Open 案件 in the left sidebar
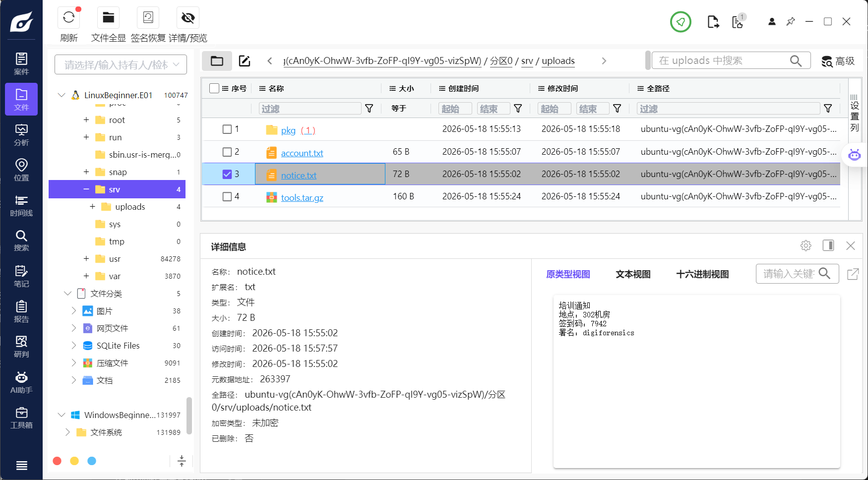The image size is (868, 480). point(21,64)
